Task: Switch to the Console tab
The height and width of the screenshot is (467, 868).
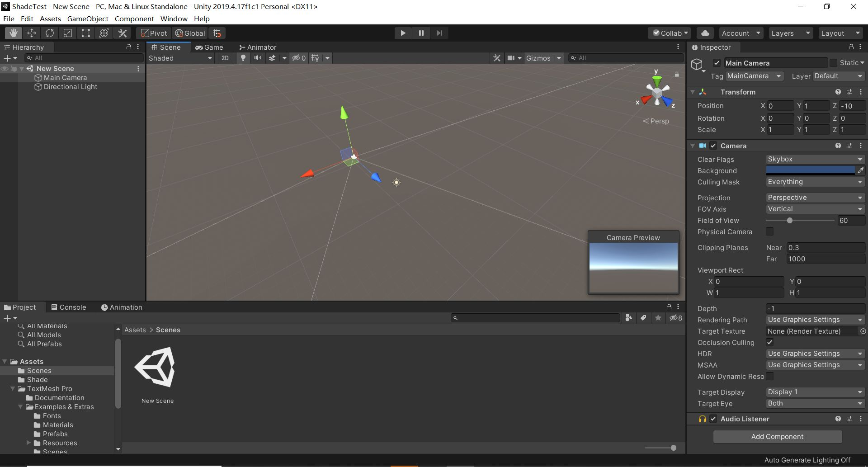Action: (68, 307)
